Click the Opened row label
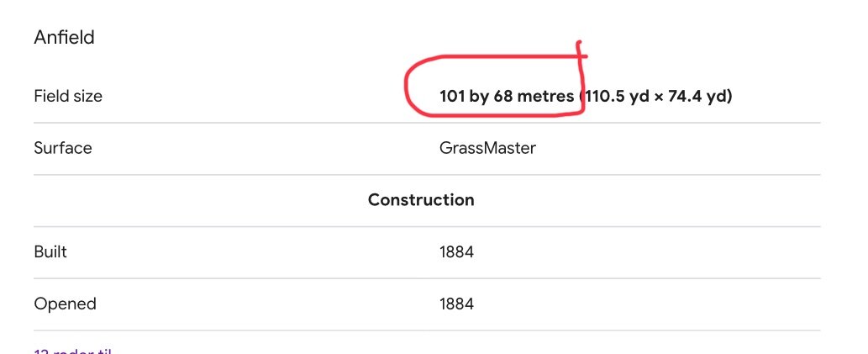 pos(65,304)
